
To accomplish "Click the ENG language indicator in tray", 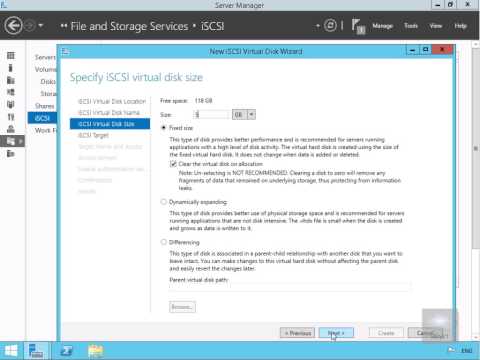I will [x=466, y=351].
